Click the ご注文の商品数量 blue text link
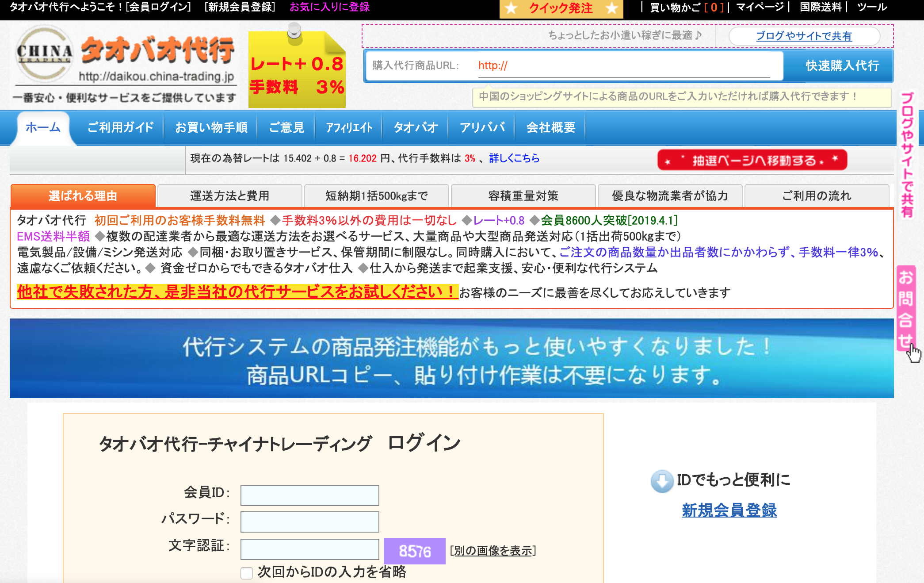This screenshot has height=583, width=924. click(x=718, y=252)
